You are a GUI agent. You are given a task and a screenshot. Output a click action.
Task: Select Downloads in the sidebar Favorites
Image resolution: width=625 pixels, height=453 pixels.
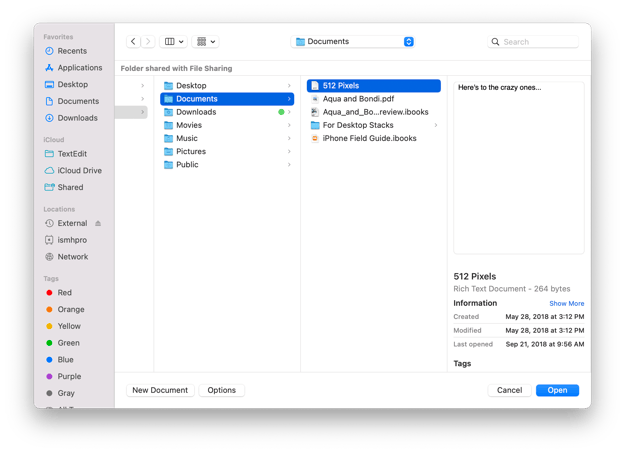(x=72, y=118)
